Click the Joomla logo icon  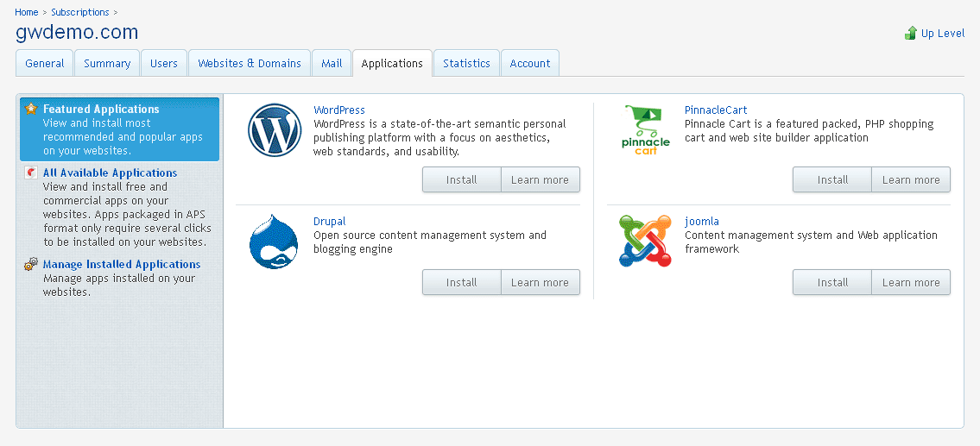645,241
